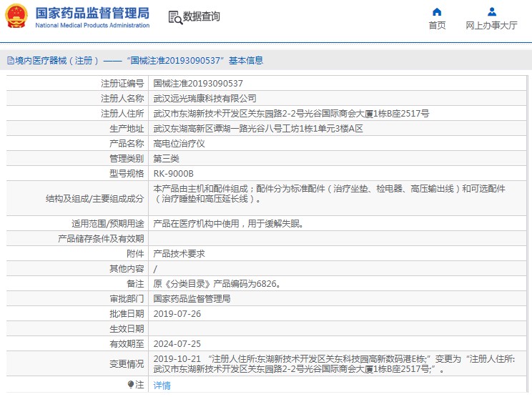Click the document icon before 境内医疗器械
Viewport: 532px width, 397px height.
[x=11, y=61]
